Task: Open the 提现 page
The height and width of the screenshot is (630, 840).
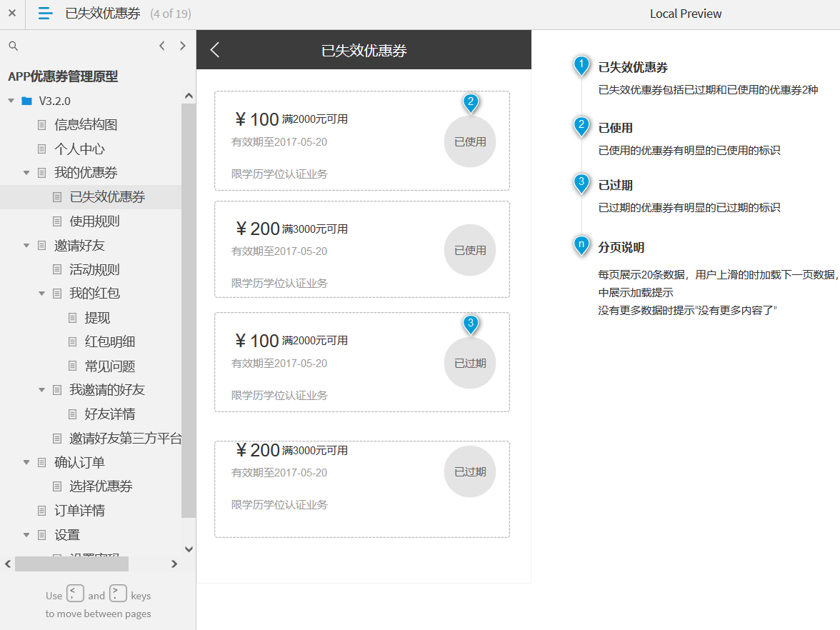Action: coord(97,318)
